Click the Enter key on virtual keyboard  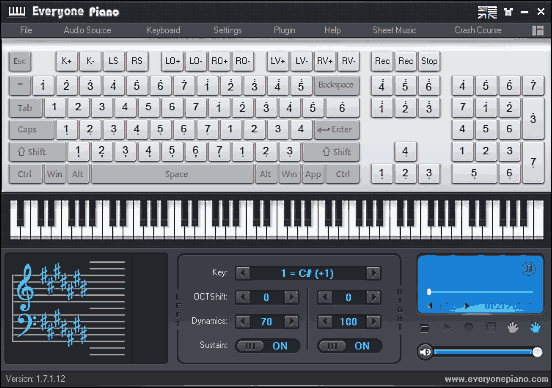click(x=337, y=130)
